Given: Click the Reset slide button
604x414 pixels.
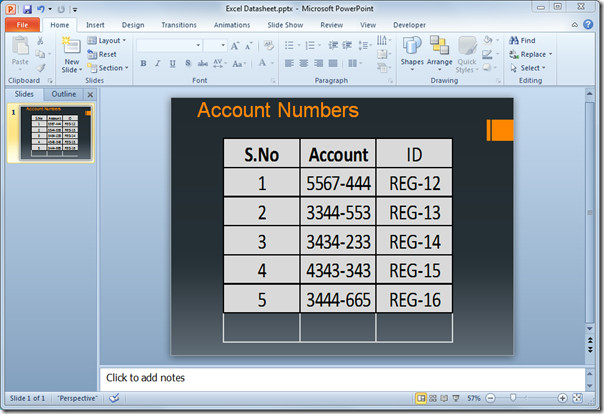Looking at the screenshot, I should pyautogui.click(x=102, y=54).
